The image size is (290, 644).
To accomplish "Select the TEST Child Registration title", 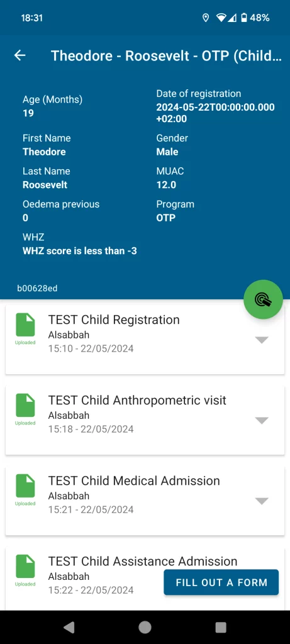I will coord(114,319).
